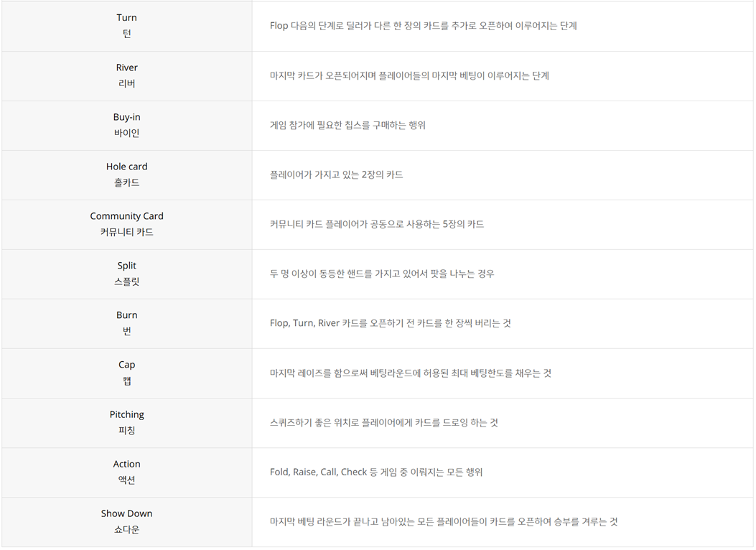Image resolution: width=756 pixels, height=550 pixels.
Task: Click the Action term cell
Action: (126, 472)
